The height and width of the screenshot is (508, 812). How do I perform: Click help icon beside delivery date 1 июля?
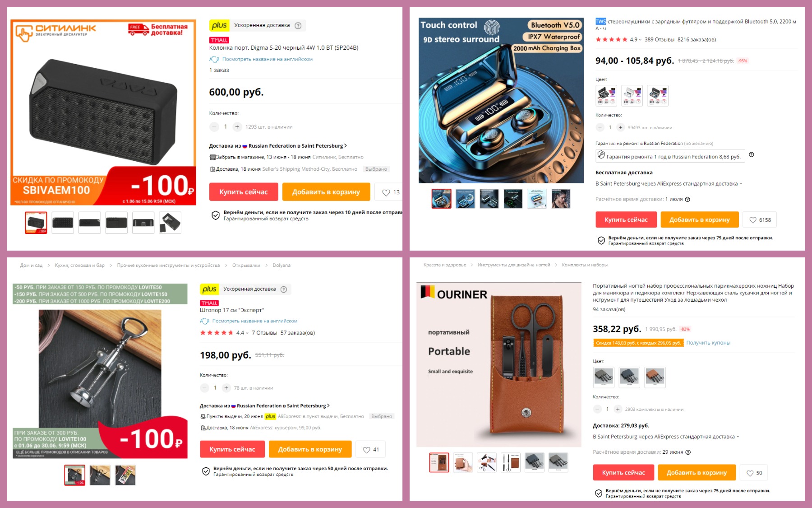pyautogui.click(x=687, y=200)
